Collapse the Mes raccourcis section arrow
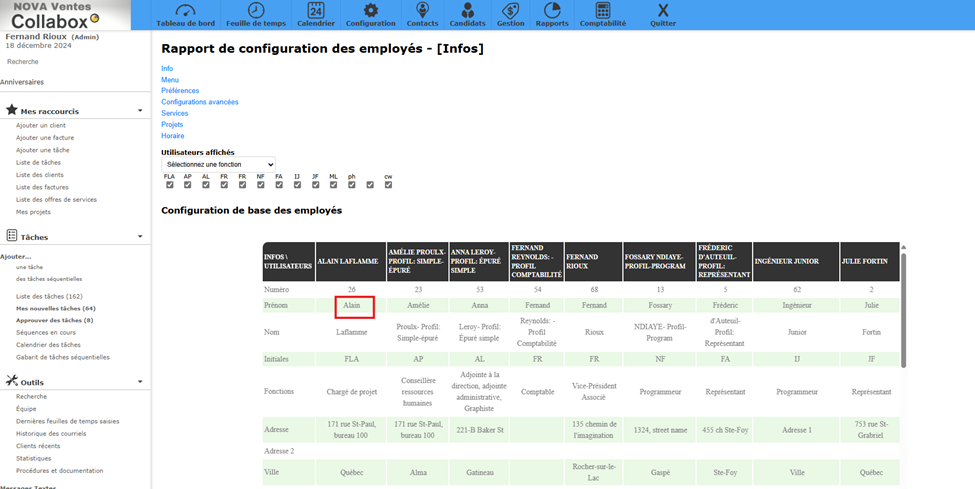 coord(140,111)
